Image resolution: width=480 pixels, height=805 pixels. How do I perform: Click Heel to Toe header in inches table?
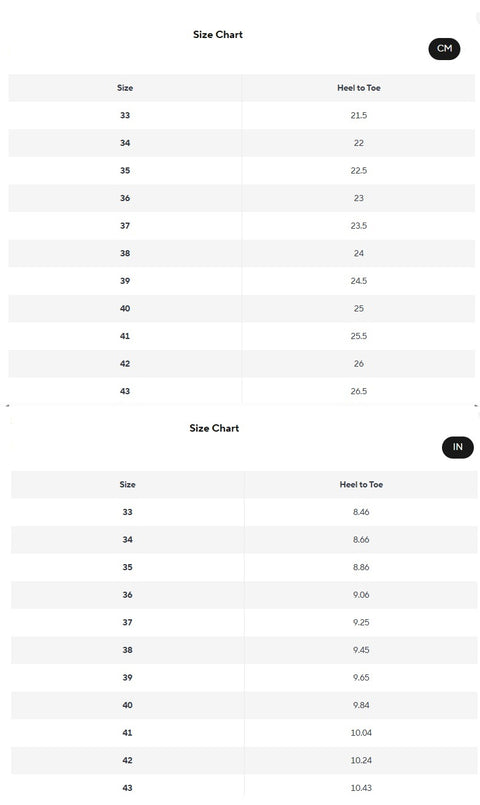pos(361,485)
